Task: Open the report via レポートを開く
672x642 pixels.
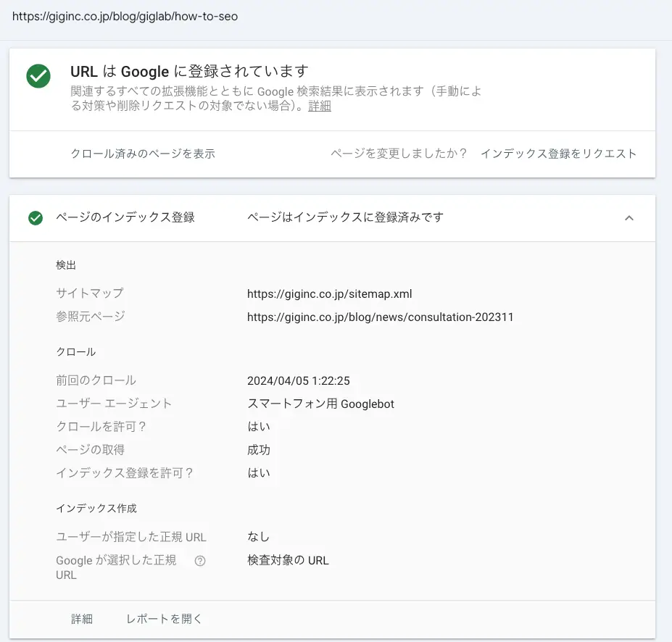Action: 164,619
